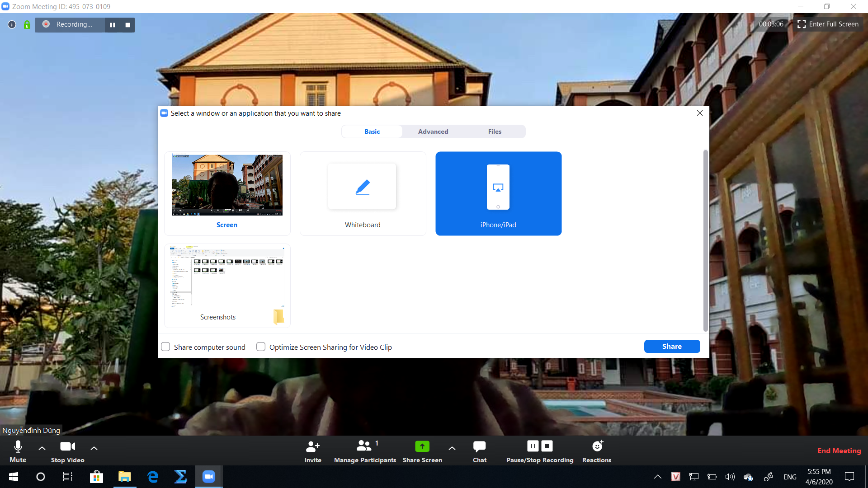Image resolution: width=868 pixels, height=488 pixels.
Task: Switch to the Advanced tab
Action: pos(433,131)
